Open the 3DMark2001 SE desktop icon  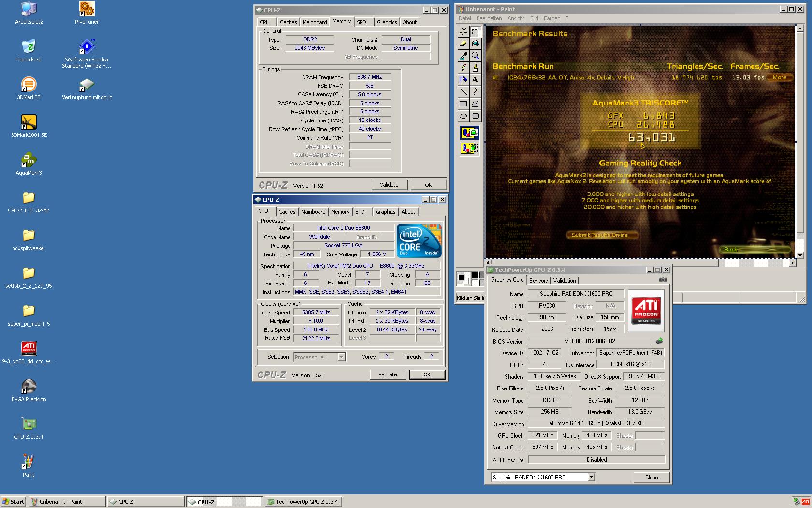[29, 126]
